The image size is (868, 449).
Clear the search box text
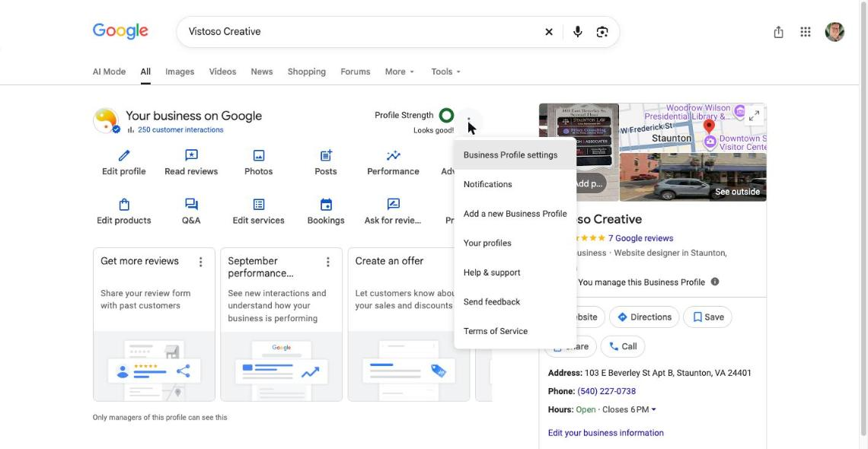point(548,31)
